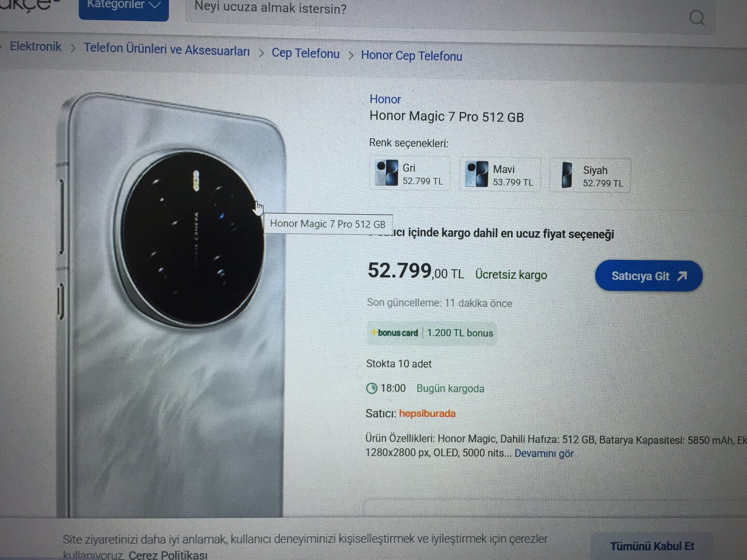Expand product details with Devamını gör
This screenshot has height=560, width=747.
pyautogui.click(x=544, y=454)
